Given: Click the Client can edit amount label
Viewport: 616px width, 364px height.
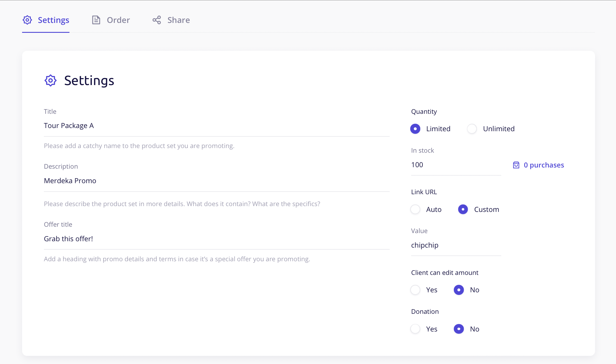Looking at the screenshot, I should 445,273.
